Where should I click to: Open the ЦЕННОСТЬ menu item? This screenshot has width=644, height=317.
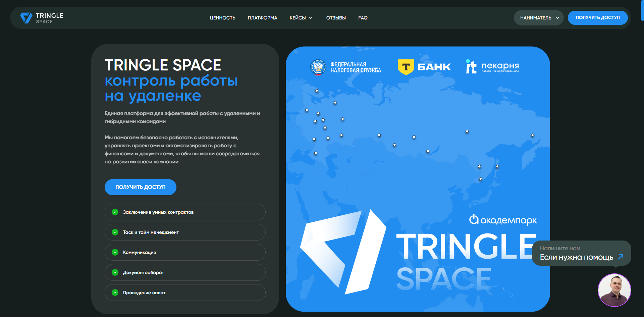[x=223, y=18]
